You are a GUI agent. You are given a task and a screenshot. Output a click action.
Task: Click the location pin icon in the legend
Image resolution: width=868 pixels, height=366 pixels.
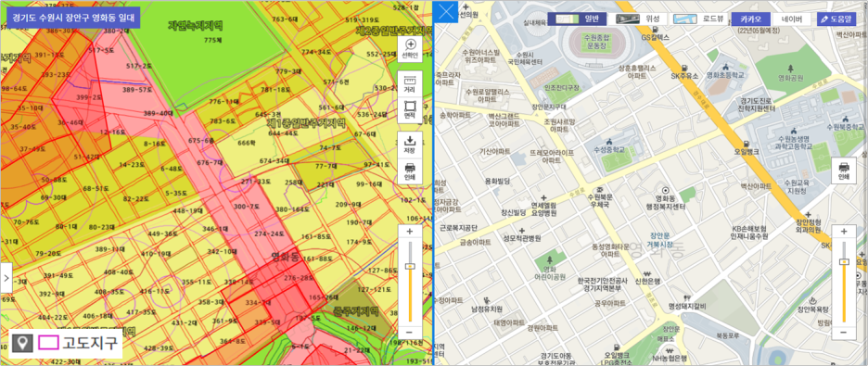tap(22, 343)
